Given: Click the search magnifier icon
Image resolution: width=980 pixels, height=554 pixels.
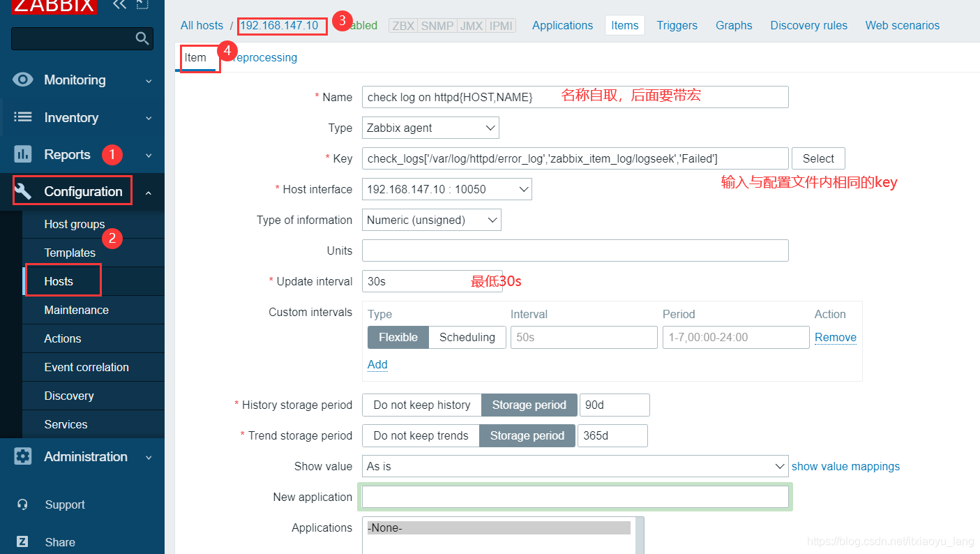Looking at the screenshot, I should click(142, 38).
